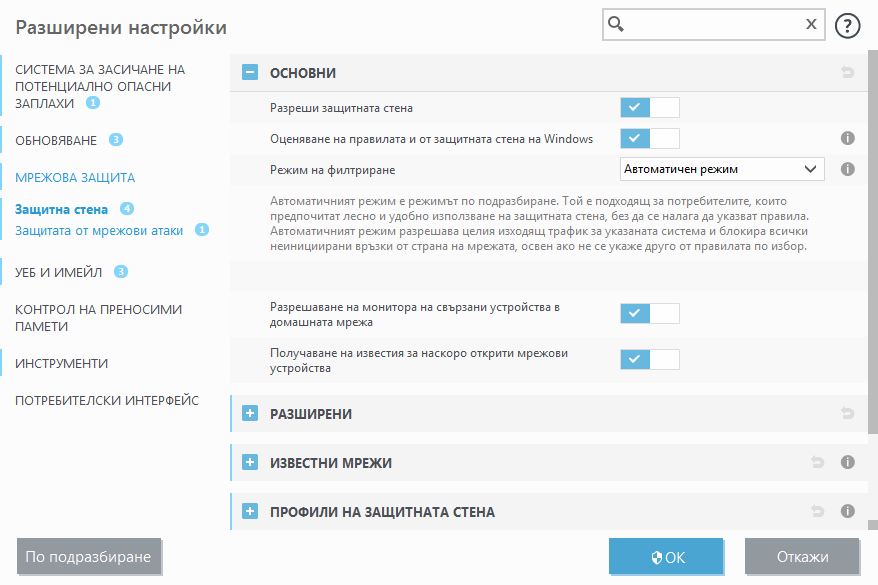Clear the search field using the X icon
This screenshot has height=585, width=878.
tap(811, 23)
